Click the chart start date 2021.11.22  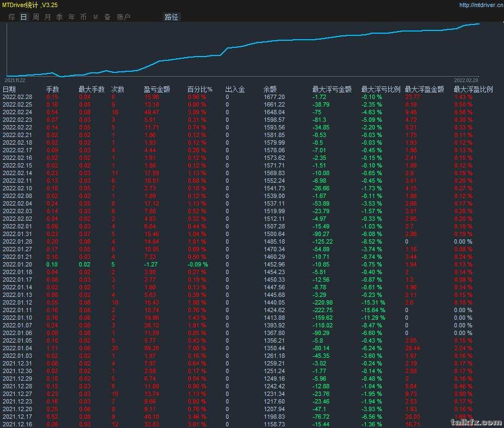15,80
